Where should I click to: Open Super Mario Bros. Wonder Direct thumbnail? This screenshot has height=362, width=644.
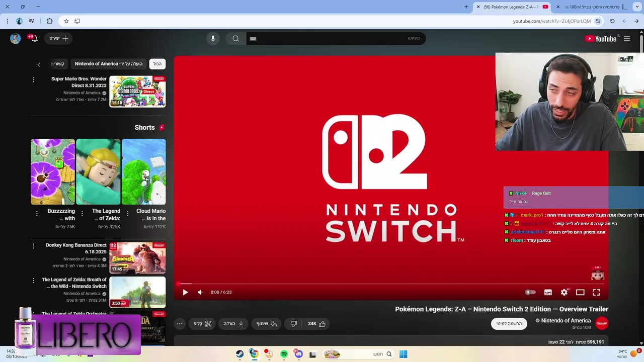pos(137,92)
